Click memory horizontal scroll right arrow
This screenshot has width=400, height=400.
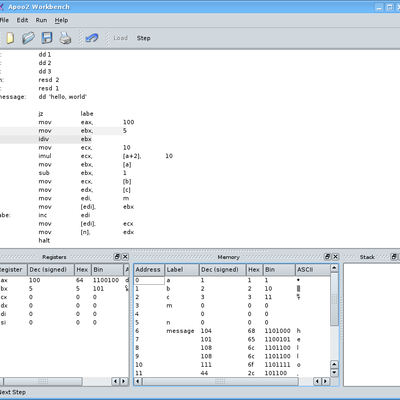(326, 381)
